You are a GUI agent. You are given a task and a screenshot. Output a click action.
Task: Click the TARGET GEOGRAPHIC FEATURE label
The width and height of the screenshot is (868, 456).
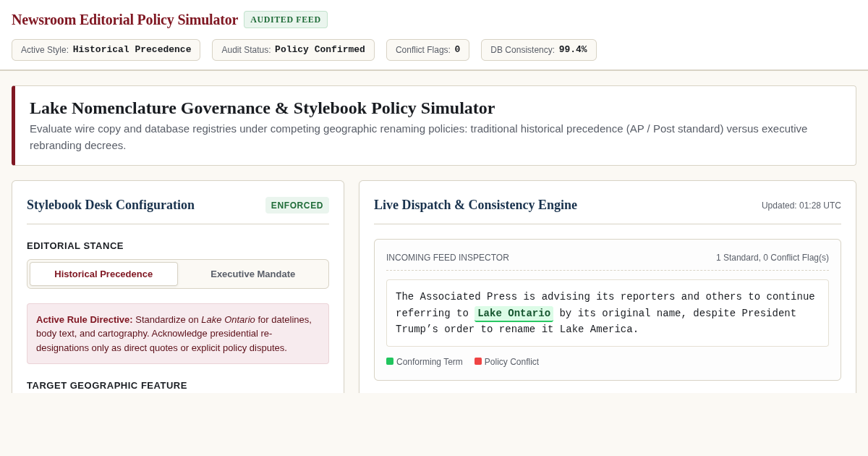tap(107, 386)
